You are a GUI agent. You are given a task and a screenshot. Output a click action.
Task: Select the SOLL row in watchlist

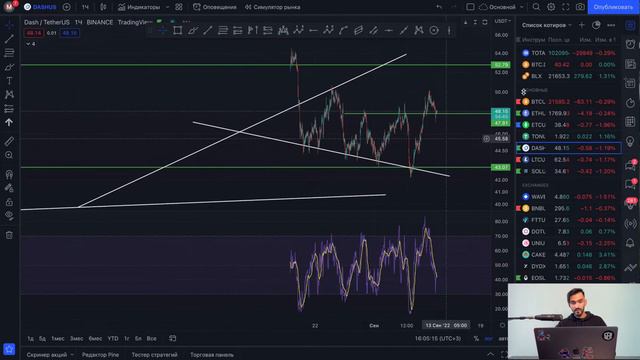[x=569, y=171]
